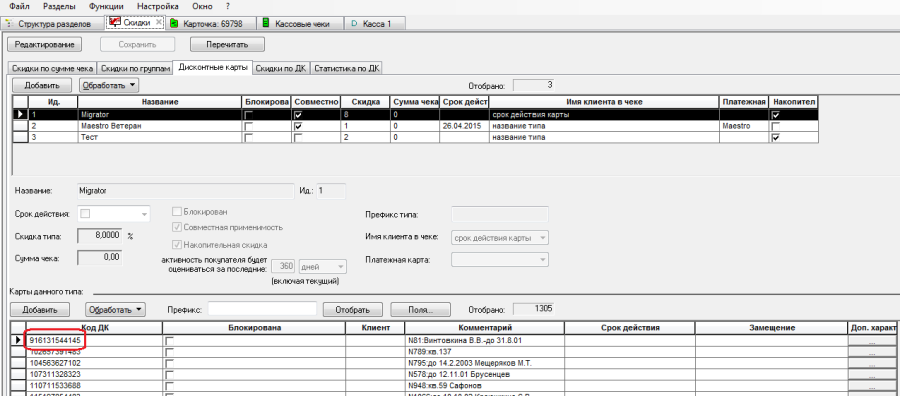
Task: Switch to Скидки по сумме чека tab
Action: coord(52,68)
